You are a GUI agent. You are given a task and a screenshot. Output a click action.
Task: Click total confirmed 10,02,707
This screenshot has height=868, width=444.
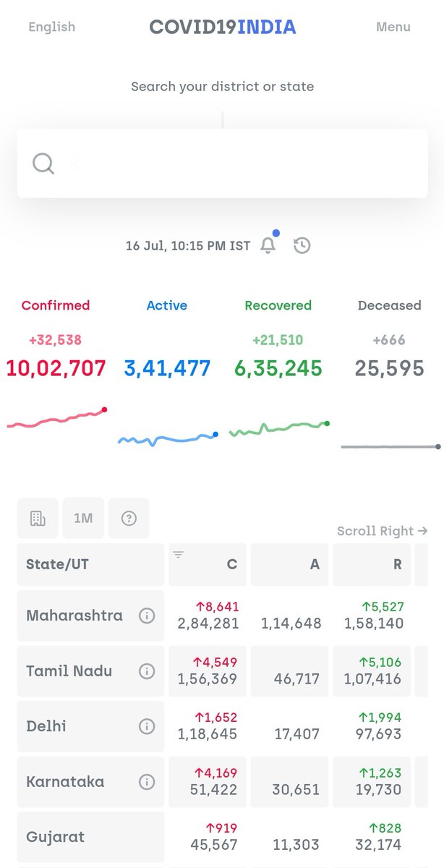56,368
